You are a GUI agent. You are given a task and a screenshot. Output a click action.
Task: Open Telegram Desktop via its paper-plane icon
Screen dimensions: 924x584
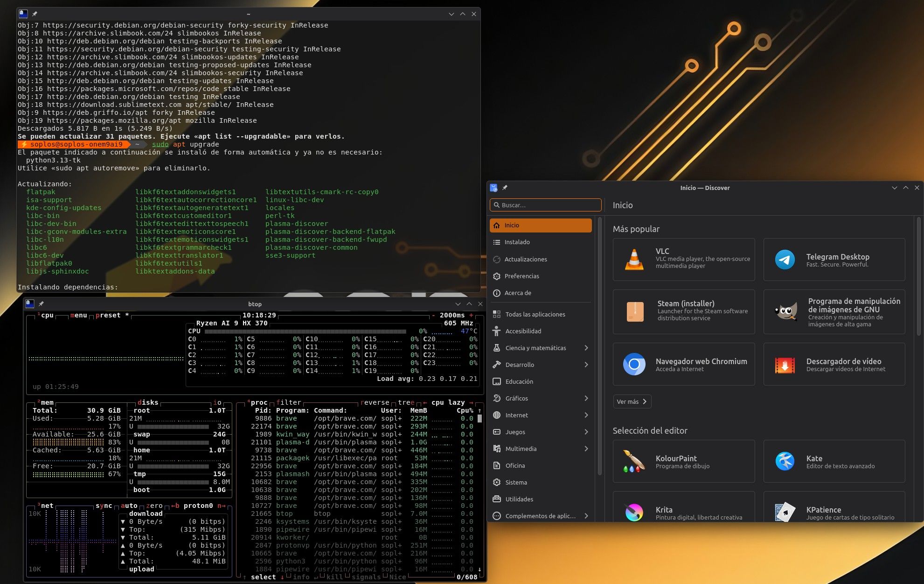(x=785, y=260)
